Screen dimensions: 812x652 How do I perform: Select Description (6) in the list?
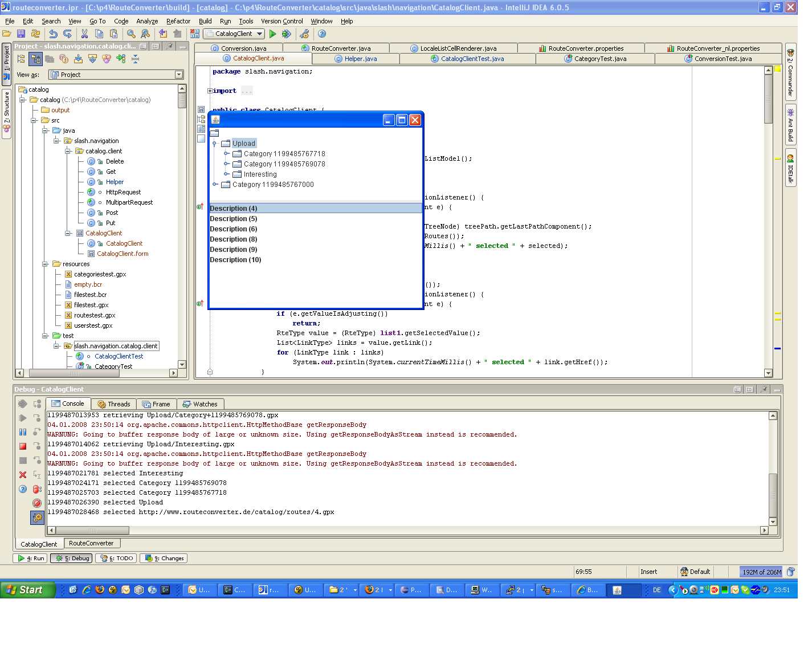pos(234,229)
